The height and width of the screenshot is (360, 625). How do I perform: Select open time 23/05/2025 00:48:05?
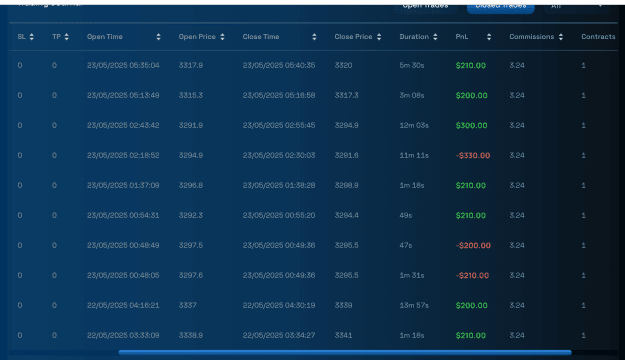(123, 275)
